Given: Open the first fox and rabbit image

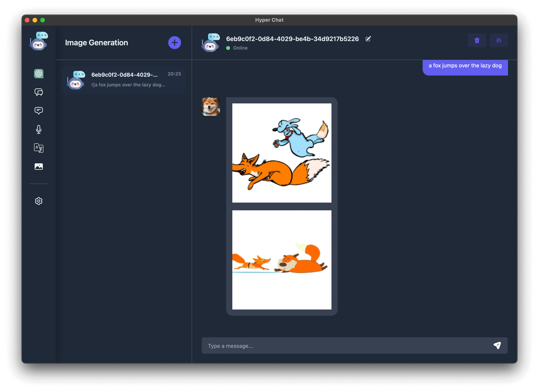Looking at the screenshot, I should coord(282,152).
